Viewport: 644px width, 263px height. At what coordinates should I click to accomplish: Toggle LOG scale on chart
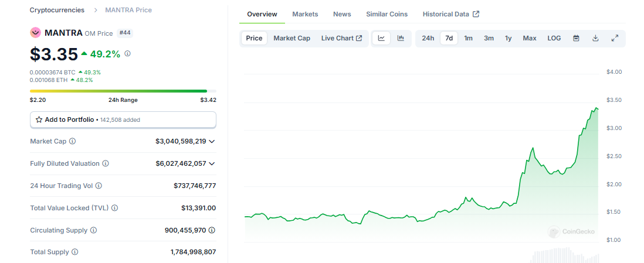[554, 38]
